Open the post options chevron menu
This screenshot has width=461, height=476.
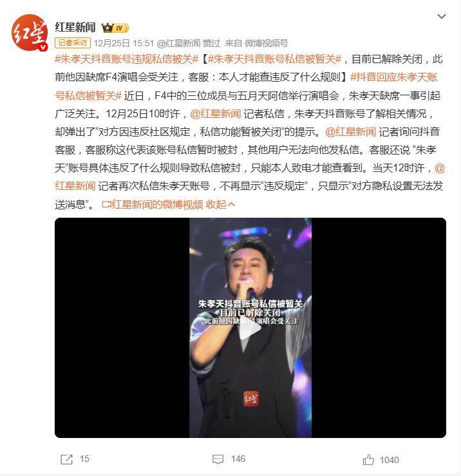pyautogui.click(x=441, y=16)
